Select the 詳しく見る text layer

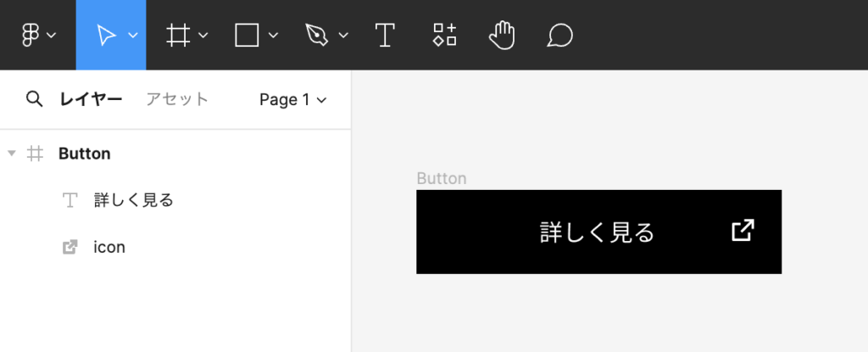[133, 200]
